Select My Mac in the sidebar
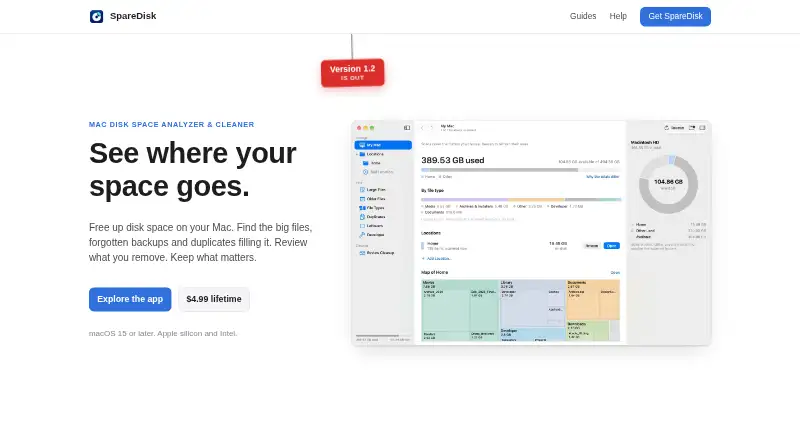Screen dimensions: 800x440 (383, 145)
